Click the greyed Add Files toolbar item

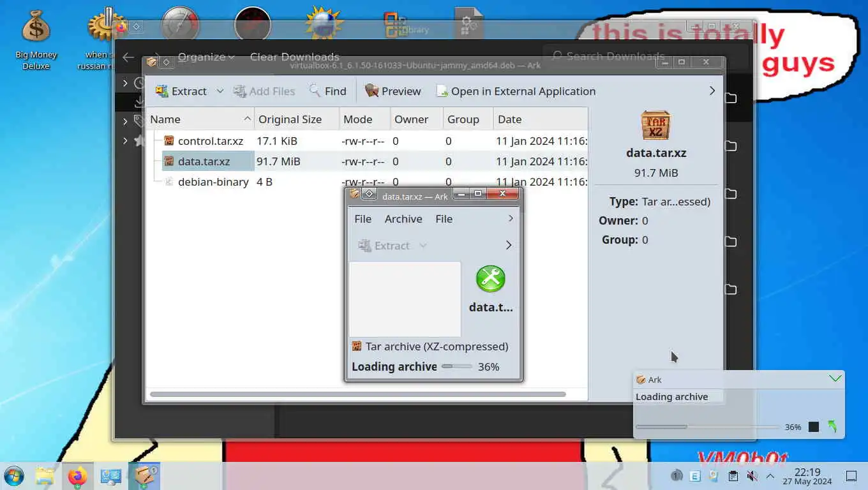pyautogui.click(x=264, y=91)
